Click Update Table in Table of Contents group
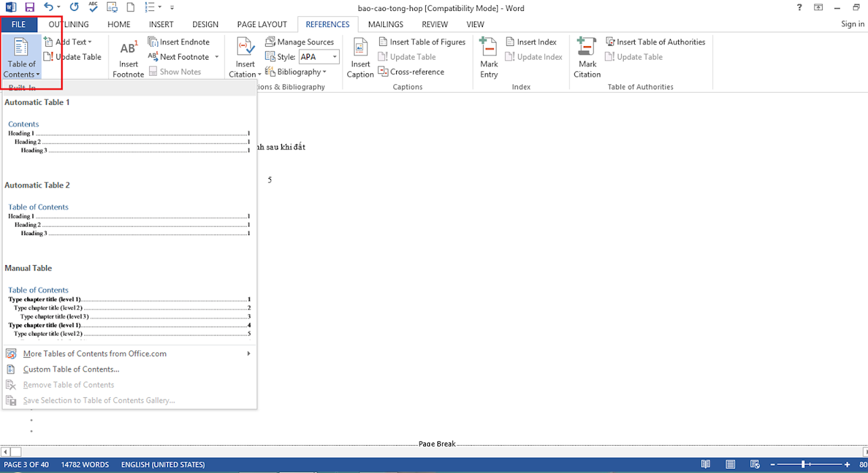Screen dimensions: 868x473 [x=73, y=57]
